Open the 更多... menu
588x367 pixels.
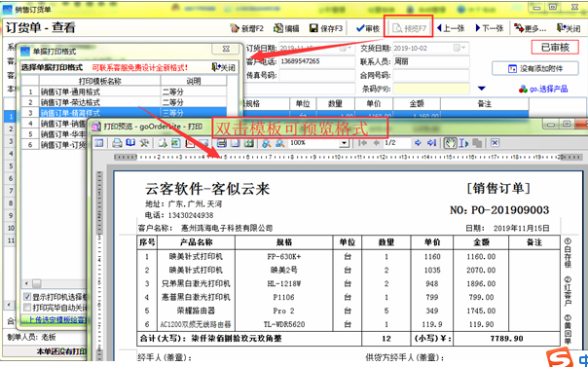531,28
